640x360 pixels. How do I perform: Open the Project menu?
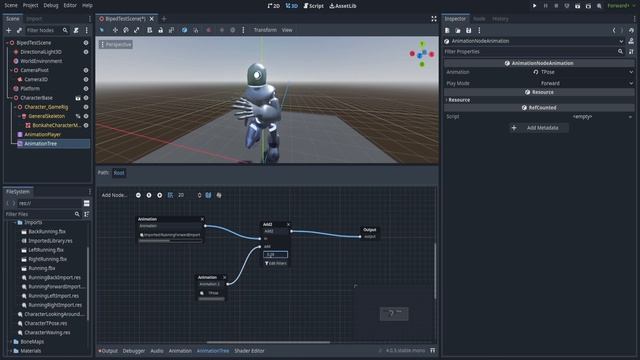(30, 5)
